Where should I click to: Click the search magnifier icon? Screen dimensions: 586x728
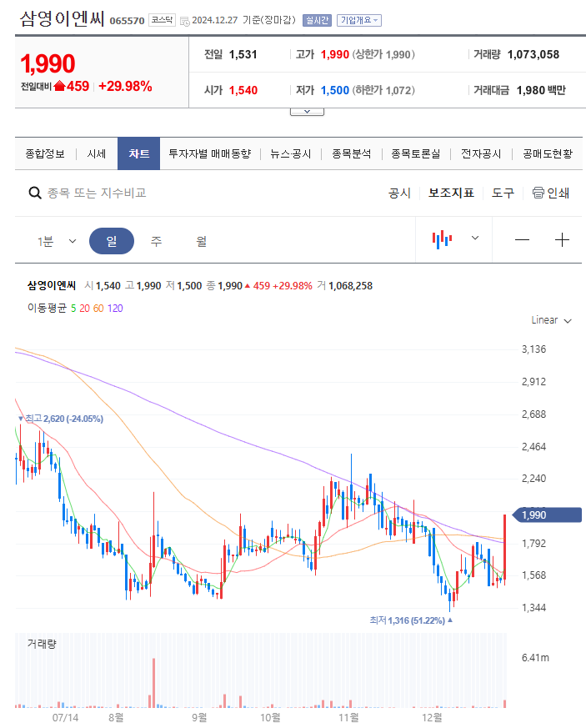pyautogui.click(x=35, y=193)
